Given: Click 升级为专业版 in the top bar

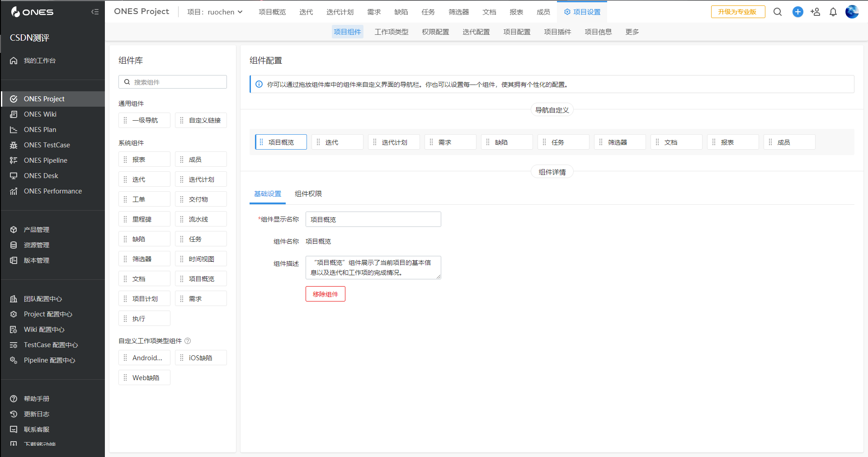Looking at the screenshot, I should [x=738, y=12].
